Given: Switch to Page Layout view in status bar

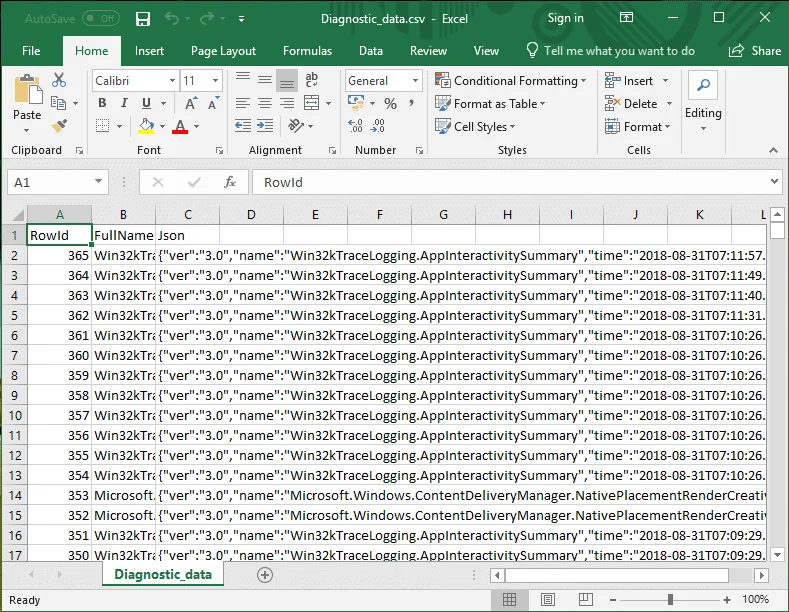Looking at the screenshot, I should click(547, 599).
